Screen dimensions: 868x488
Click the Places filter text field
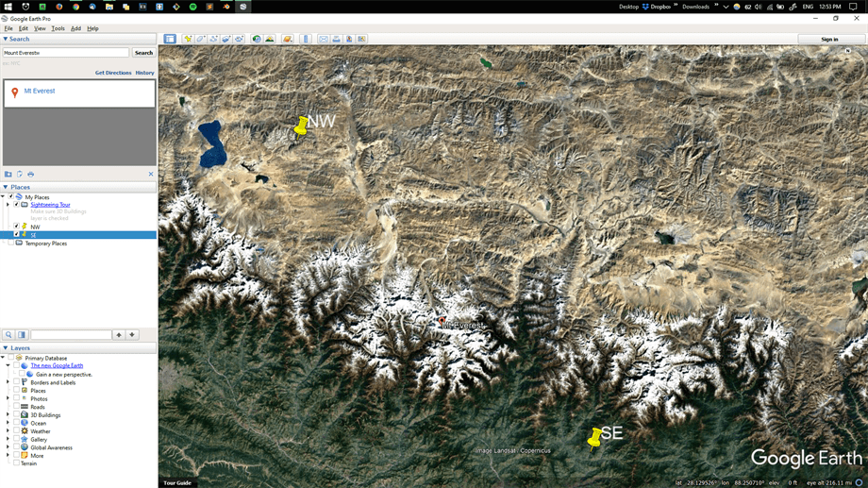point(71,334)
